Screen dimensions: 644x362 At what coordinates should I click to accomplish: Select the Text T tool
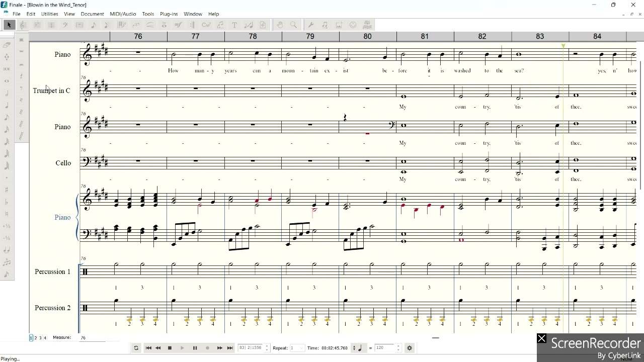(x=234, y=25)
